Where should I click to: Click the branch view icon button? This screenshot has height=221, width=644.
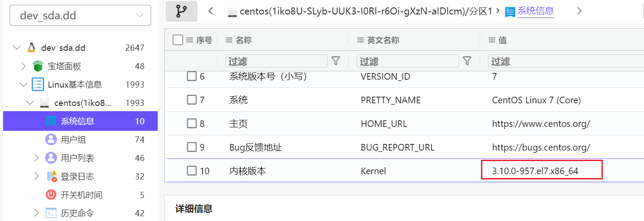(181, 11)
